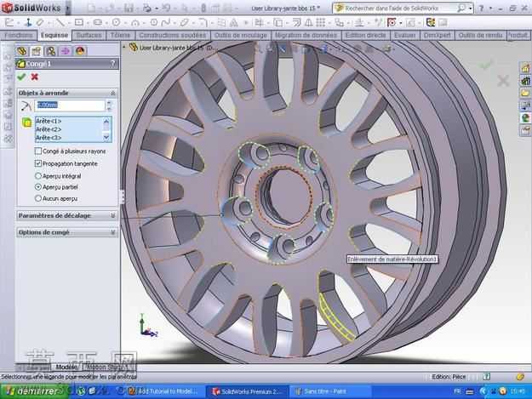This screenshot has height=399, width=532.
Task: Select the Arc sketch tool
Action: [x=135, y=23]
